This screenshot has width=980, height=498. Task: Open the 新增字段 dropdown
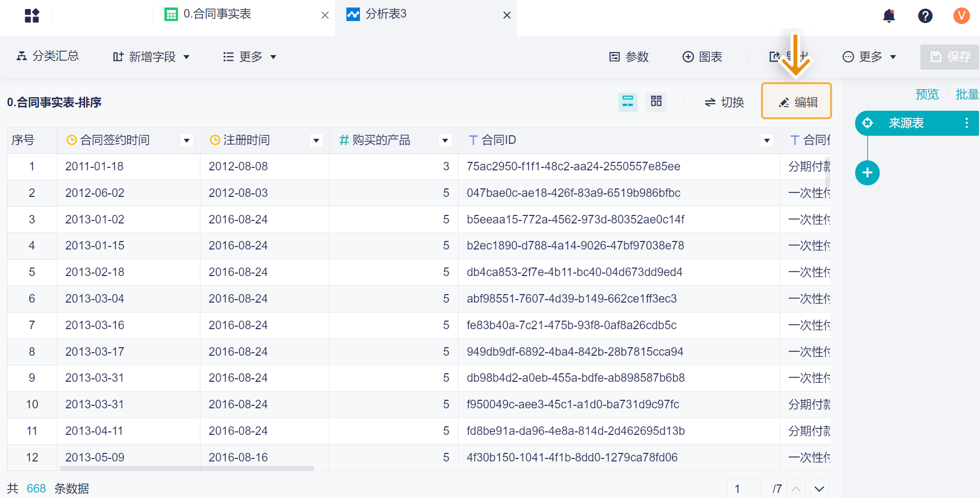click(151, 57)
